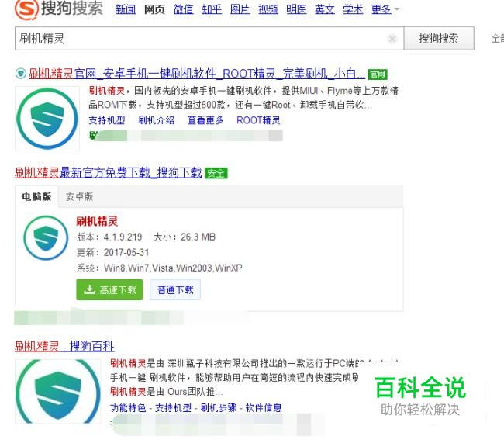Open the 软件信息 link
Screen dimensions: 504x443
pos(264,408)
